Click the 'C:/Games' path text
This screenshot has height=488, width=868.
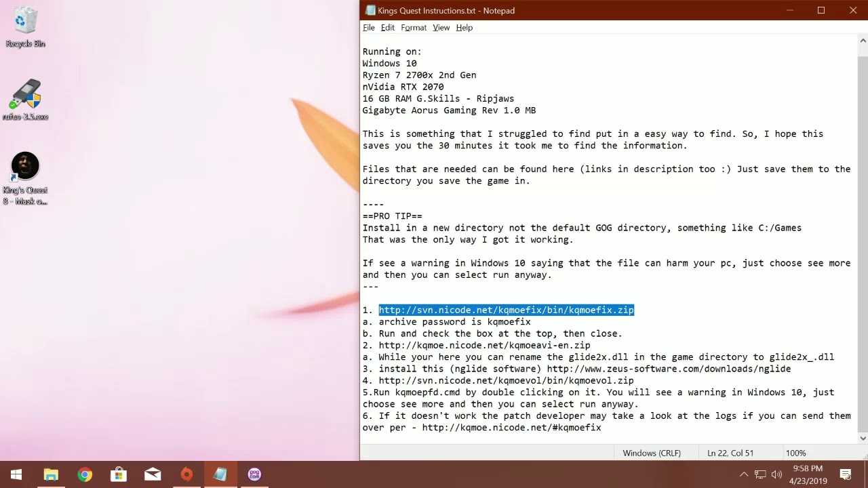[780, 228]
